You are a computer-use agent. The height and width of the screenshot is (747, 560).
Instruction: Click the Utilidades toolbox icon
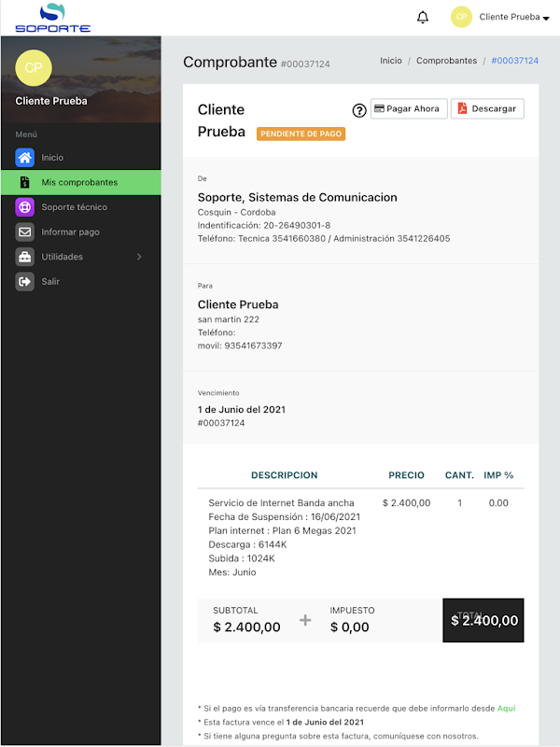tap(25, 257)
